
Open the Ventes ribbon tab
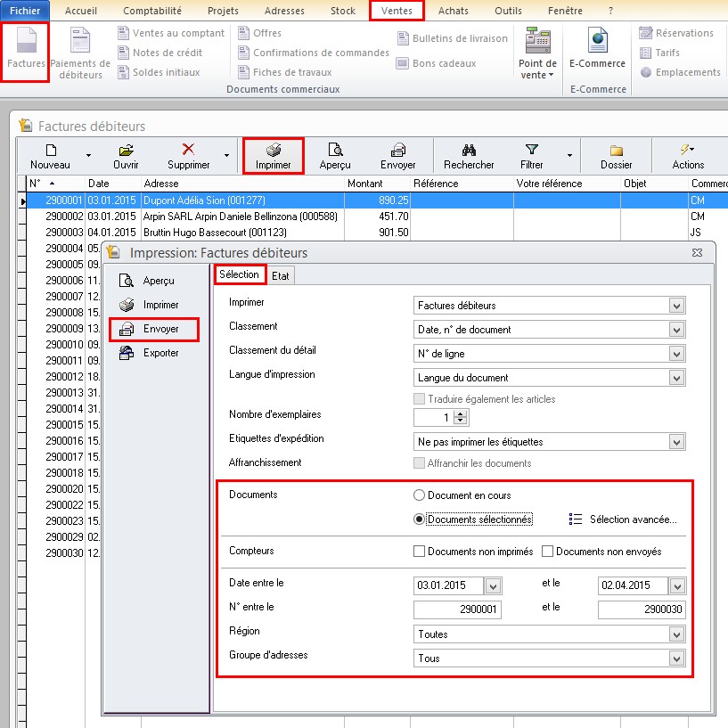click(397, 11)
